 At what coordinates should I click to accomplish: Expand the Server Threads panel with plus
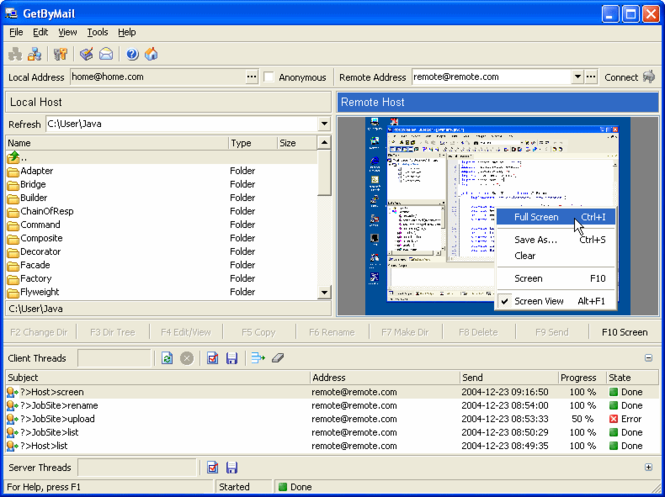648,467
